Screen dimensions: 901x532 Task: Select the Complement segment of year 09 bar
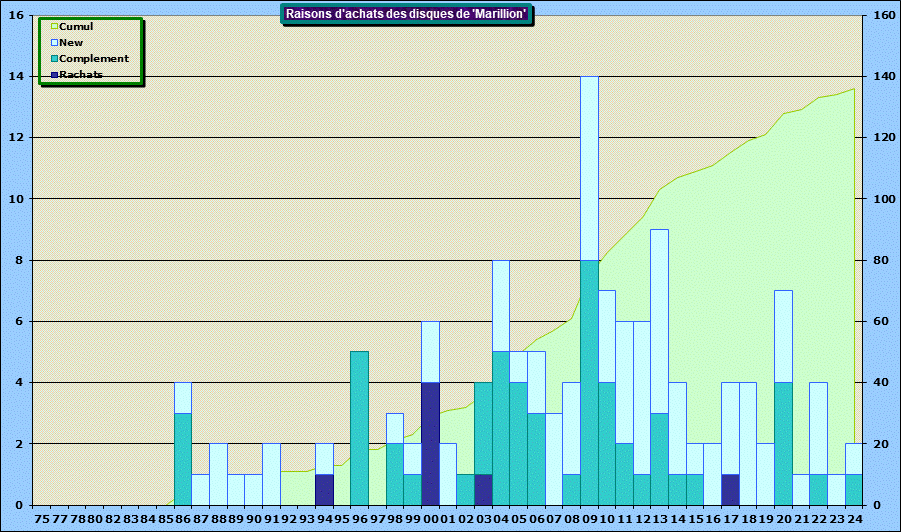point(590,383)
